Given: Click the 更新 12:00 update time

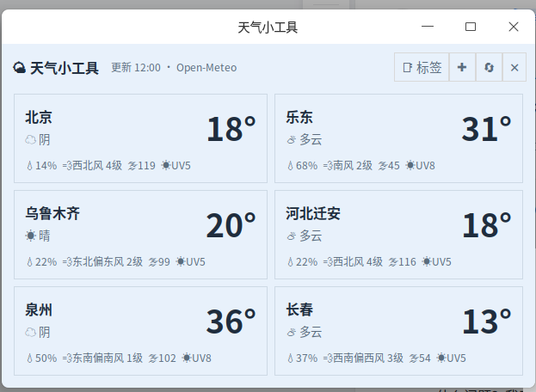Looking at the screenshot, I should tap(136, 68).
